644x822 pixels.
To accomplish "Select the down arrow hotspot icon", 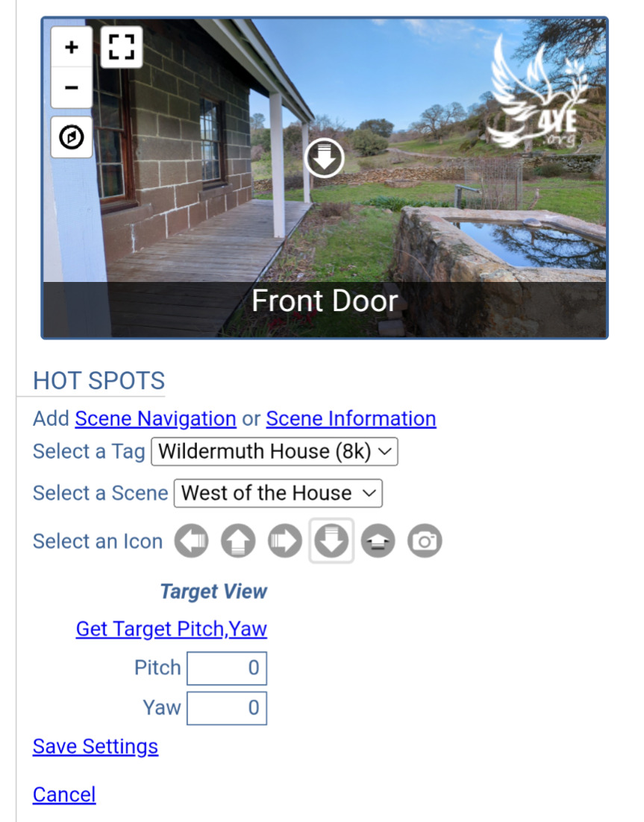I will tap(331, 541).
